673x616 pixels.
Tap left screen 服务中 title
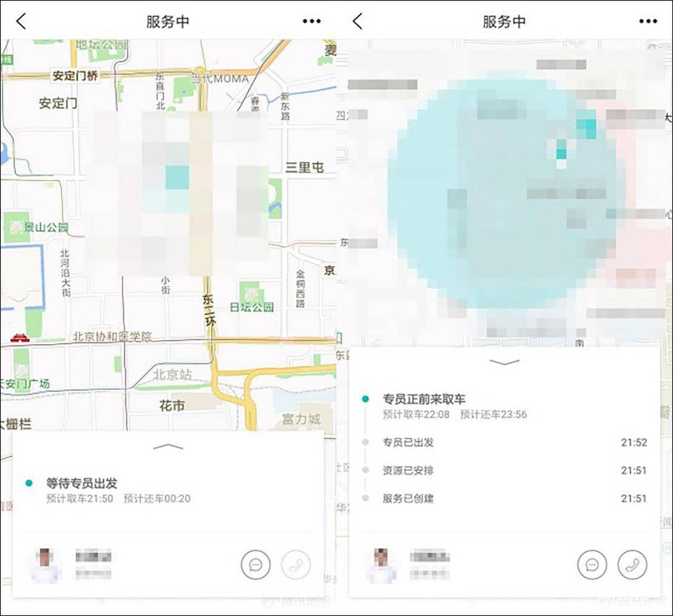point(168,21)
